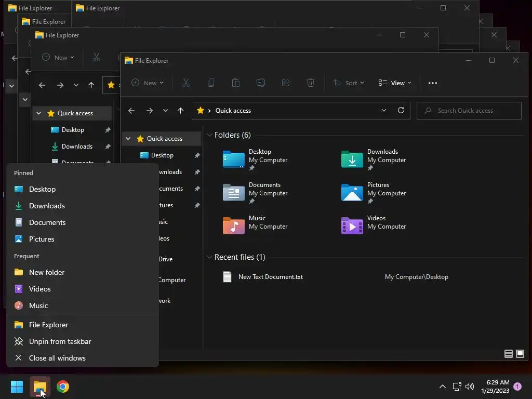Image resolution: width=532 pixels, height=399 pixels.
Task: Open the New dropdown in front window
Action: [148, 83]
